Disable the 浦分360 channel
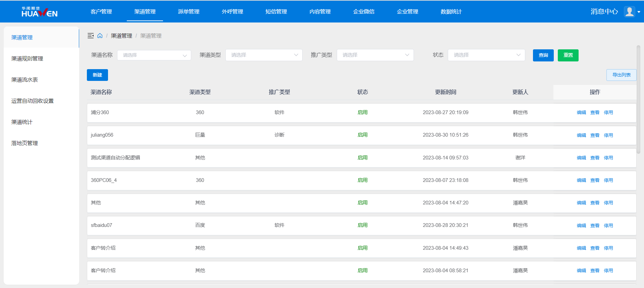 point(608,113)
